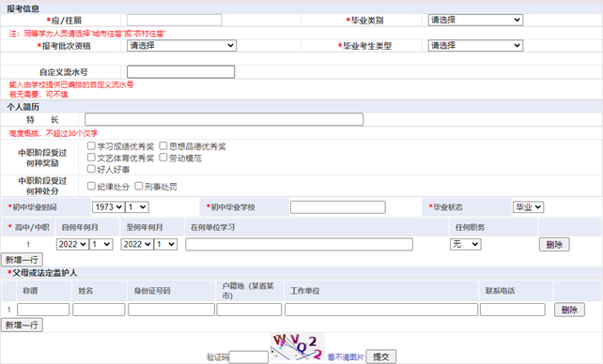Select the 刑事处罚 checkbox

click(x=138, y=187)
